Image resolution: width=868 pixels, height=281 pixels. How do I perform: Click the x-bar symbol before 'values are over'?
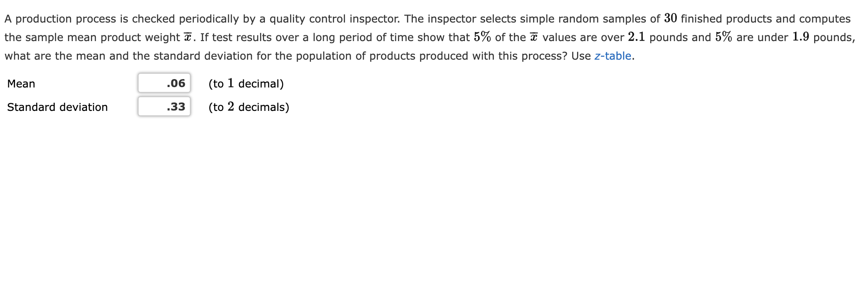point(534,37)
